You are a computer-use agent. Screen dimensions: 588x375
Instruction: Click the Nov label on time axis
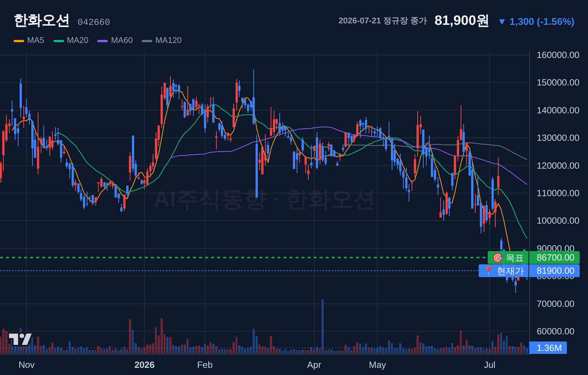point(26,365)
